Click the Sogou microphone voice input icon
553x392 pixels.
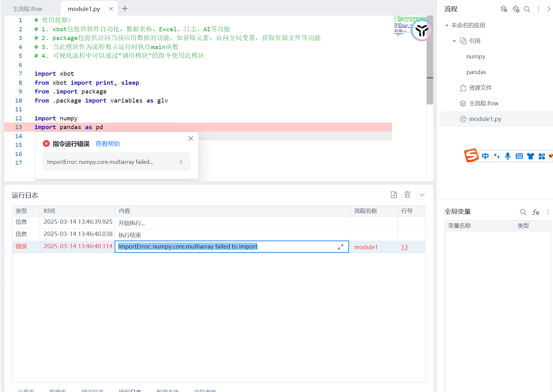tap(508, 156)
